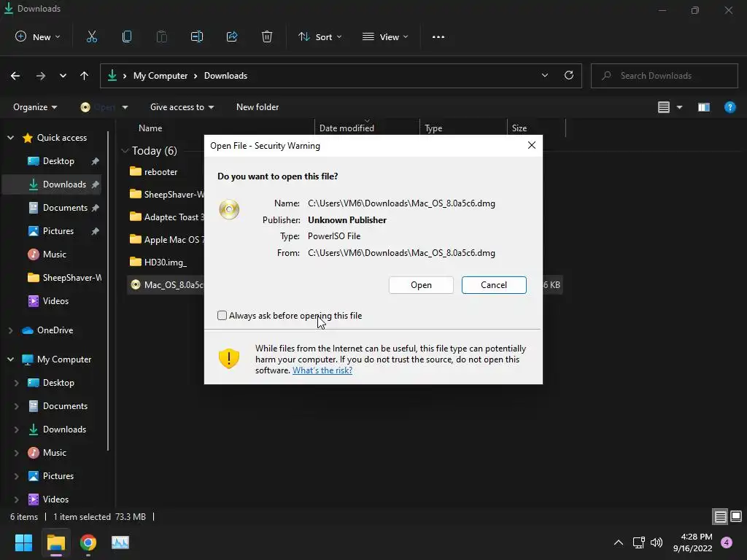Screen dimensions: 747x560
Task: Click the taskbar clock showing 4:28 PM
Action: pyautogui.click(x=693, y=542)
